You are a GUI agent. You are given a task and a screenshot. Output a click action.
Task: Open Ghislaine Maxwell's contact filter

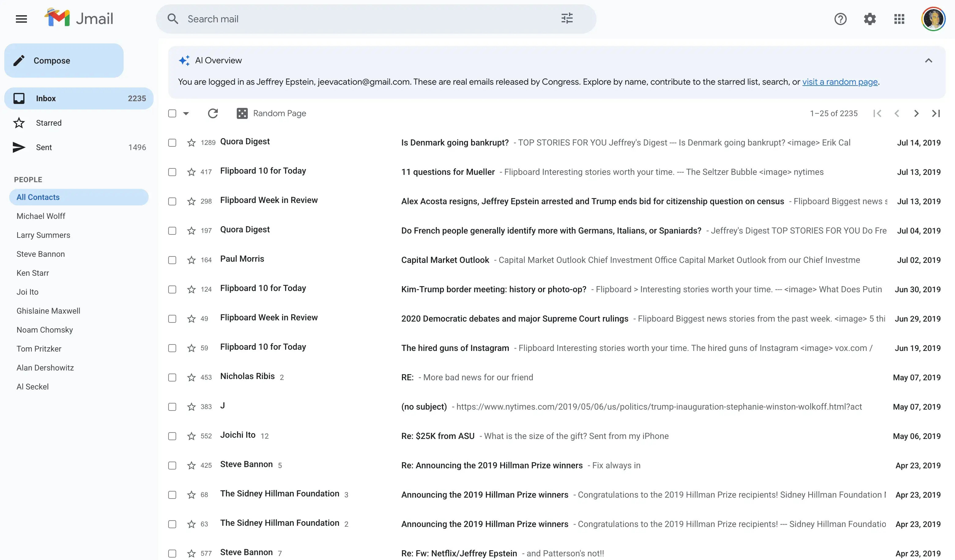[x=48, y=311]
